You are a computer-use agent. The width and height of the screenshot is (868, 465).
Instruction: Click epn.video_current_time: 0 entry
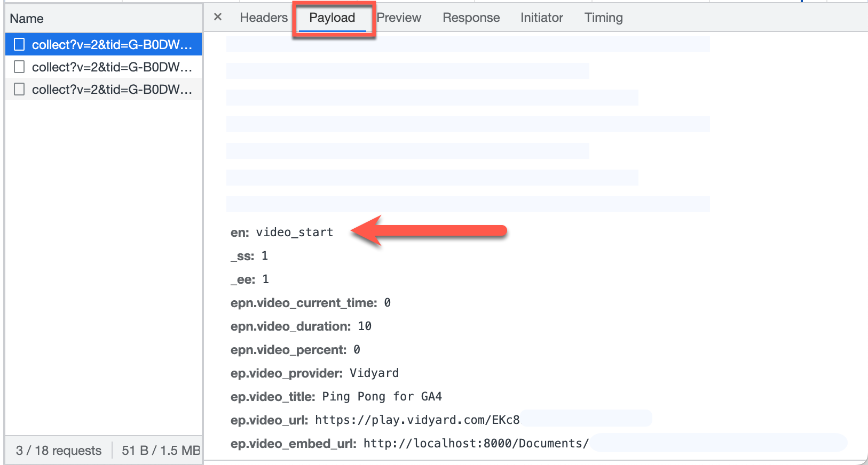311,302
